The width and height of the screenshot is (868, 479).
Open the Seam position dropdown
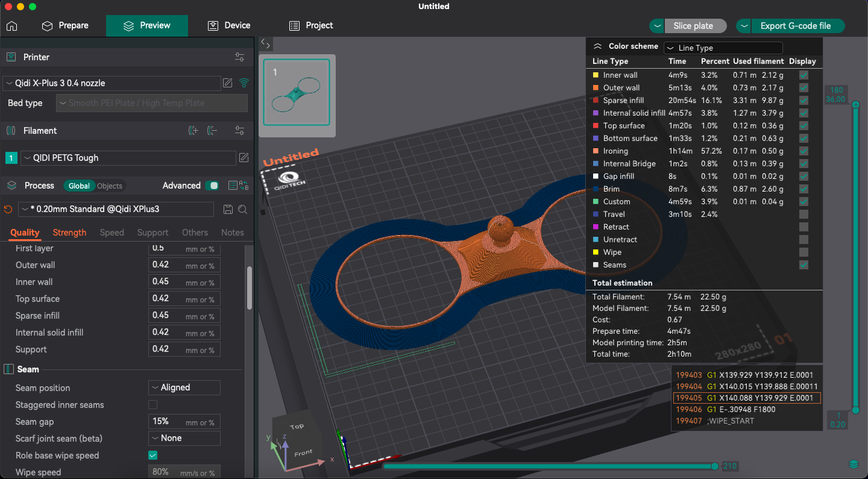[x=184, y=388]
